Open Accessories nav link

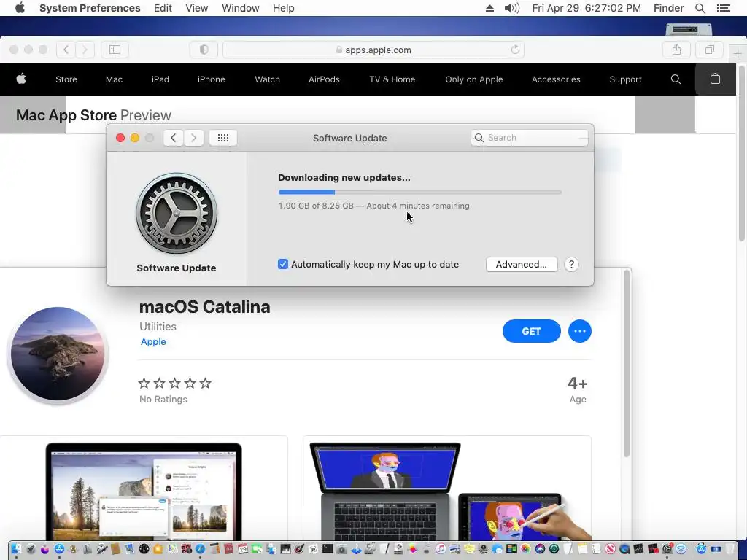pyautogui.click(x=556, y=79)
